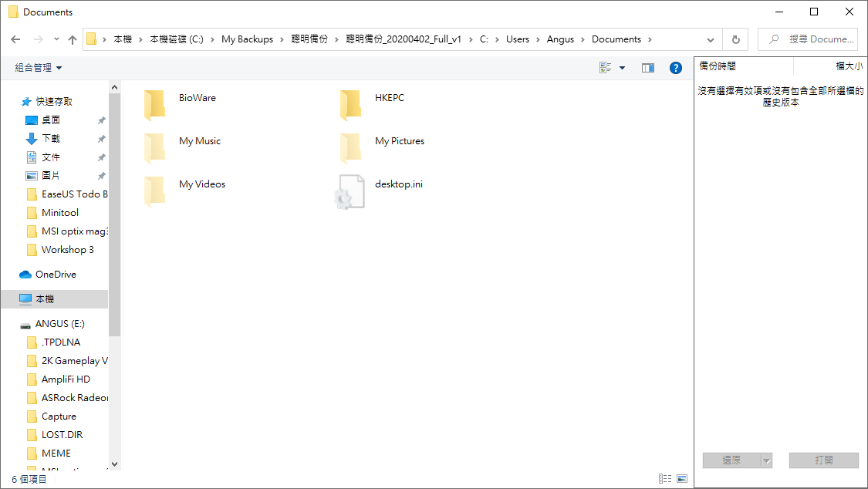Unpin 桌面 pin icon

[101, 120]
